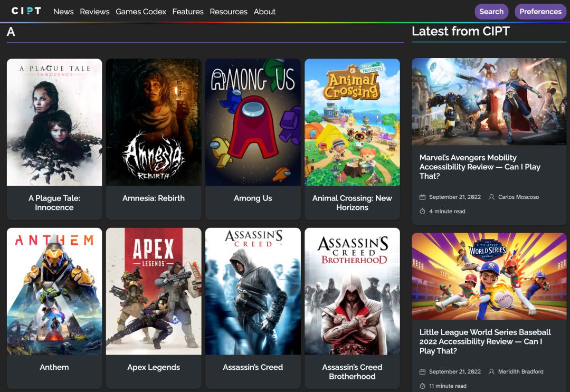Screen dimensions: 570x392
Task: Click clock icon beside 4 minute read
Action: coord(422,211)
